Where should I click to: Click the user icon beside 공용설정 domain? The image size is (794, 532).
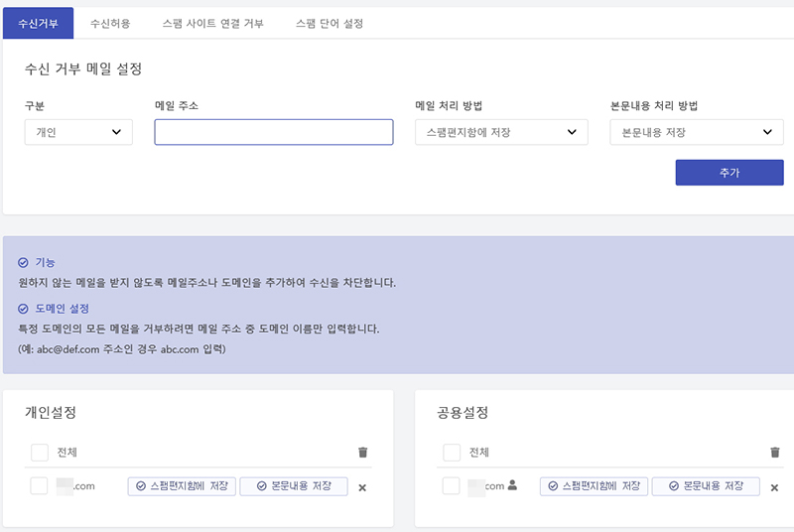[513, 485]
